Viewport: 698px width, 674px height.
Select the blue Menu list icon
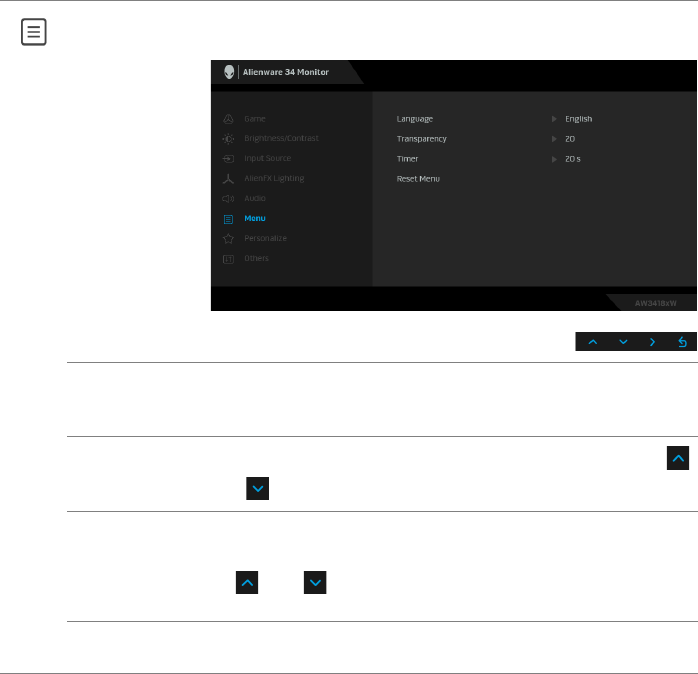click(x=228, y=219)
